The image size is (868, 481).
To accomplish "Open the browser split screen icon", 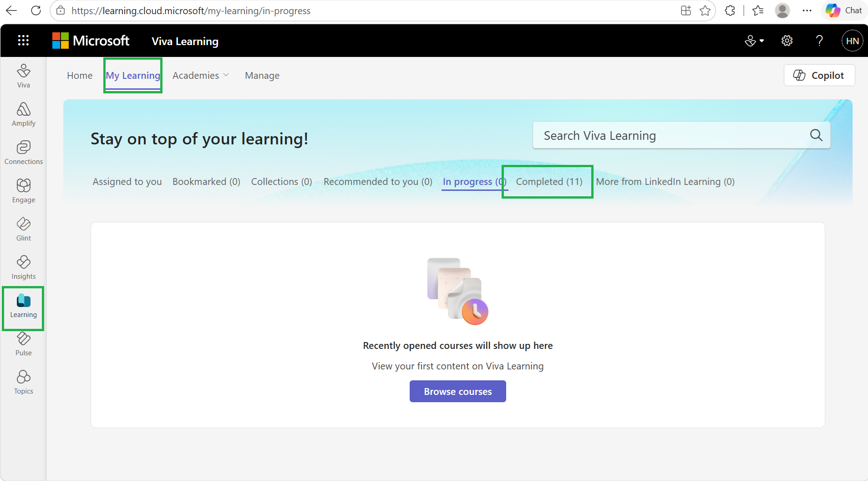I will pyautogui.click(x=686, y=10).
